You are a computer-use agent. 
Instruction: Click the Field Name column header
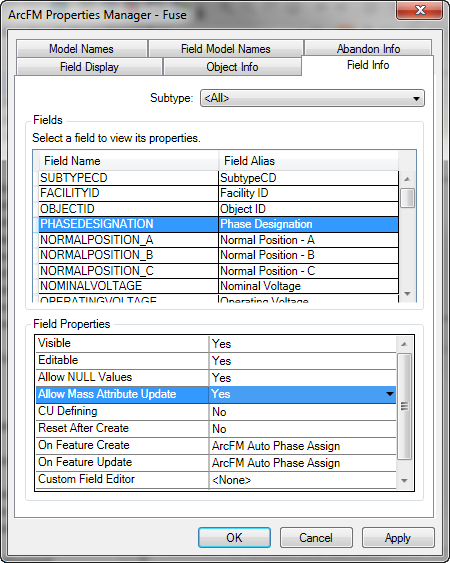[x=128, y=161]
